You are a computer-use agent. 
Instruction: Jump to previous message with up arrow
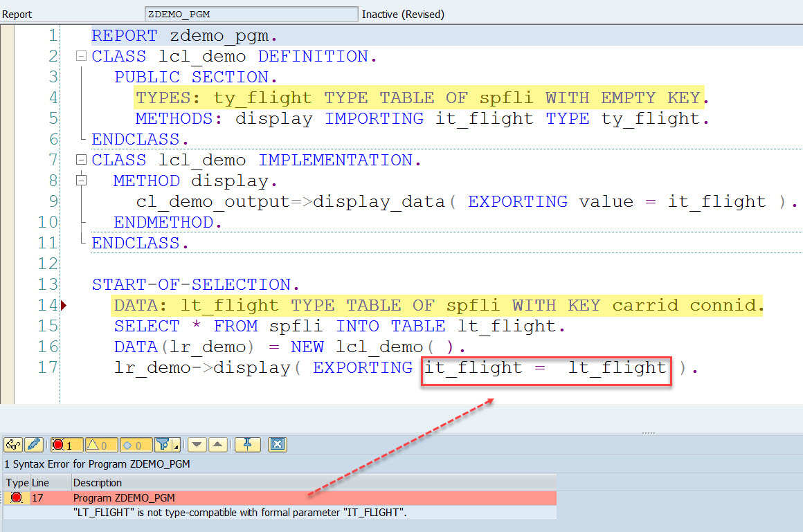(219, 445)
